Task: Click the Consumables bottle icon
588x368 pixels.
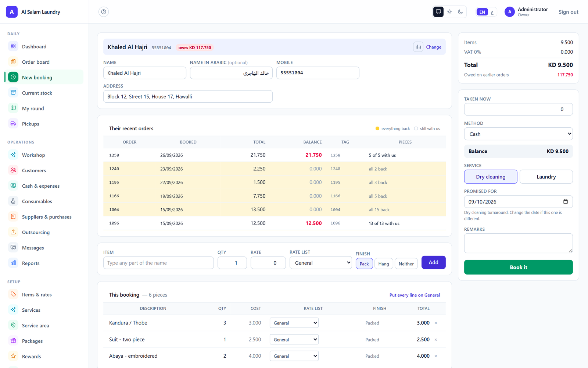Action: (13, 201)
